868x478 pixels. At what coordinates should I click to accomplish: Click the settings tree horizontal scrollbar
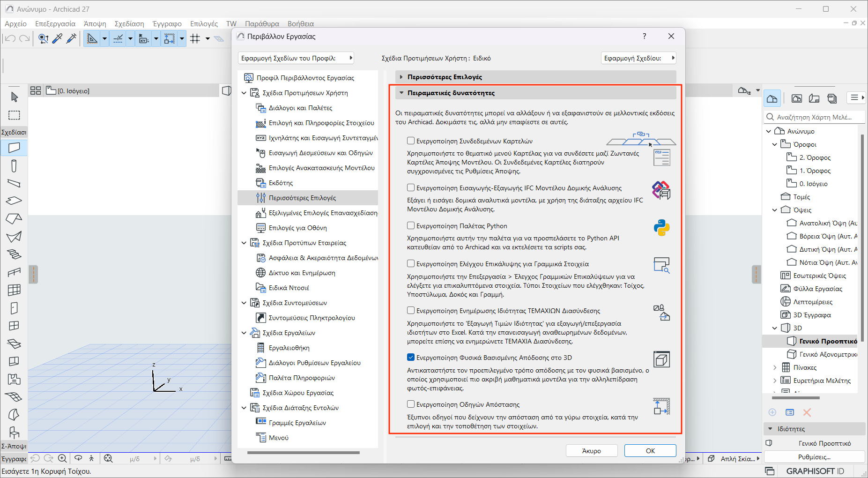click(304, 453)
